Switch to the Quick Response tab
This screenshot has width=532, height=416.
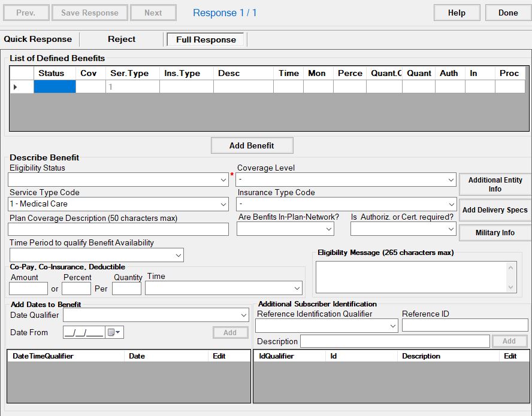(38, 40)
